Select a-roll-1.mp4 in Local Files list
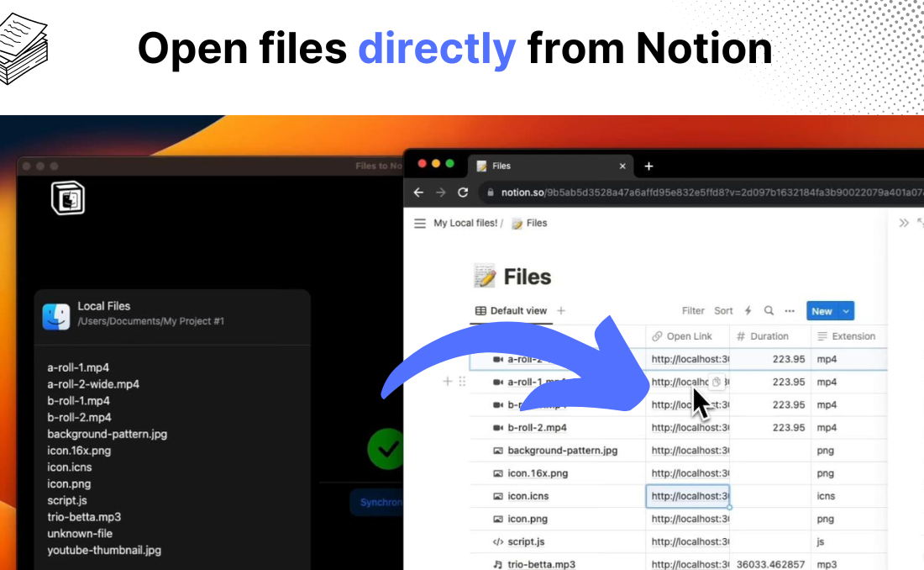The image size is (924, 570). tap(78, 367)
